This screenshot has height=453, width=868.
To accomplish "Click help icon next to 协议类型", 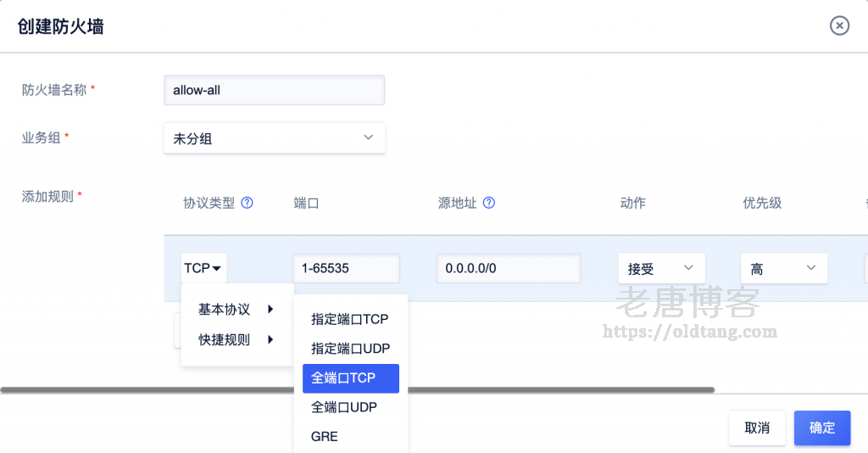I will 248,203.
